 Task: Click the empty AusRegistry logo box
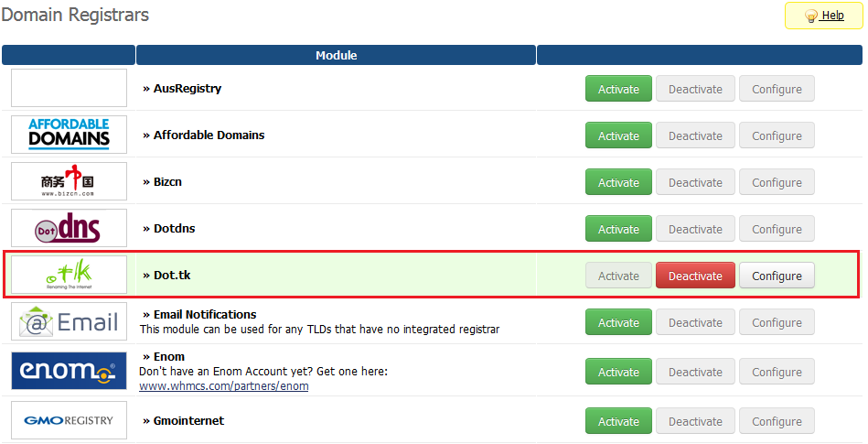[70, 88]
